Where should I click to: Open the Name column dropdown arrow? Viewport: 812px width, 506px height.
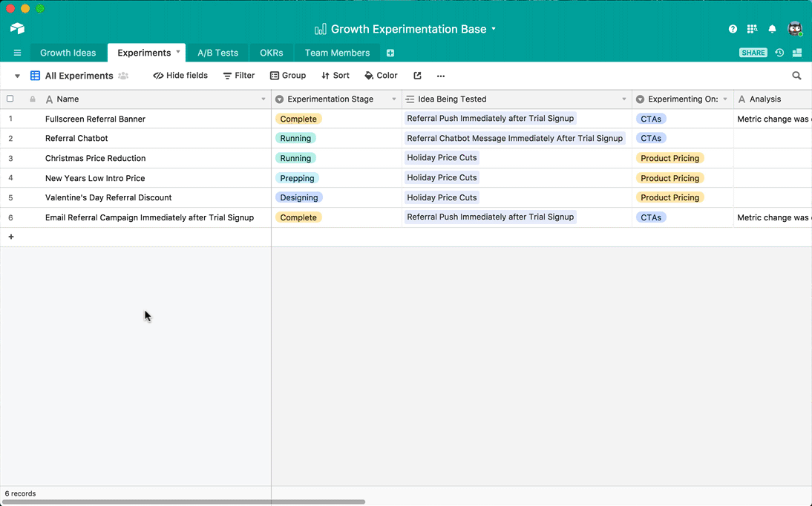click(x=263, y=99)
